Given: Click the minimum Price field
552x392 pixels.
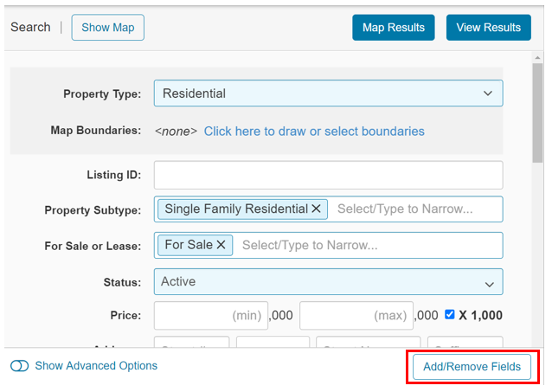Looking at the screenshot, I should (210, 316).
